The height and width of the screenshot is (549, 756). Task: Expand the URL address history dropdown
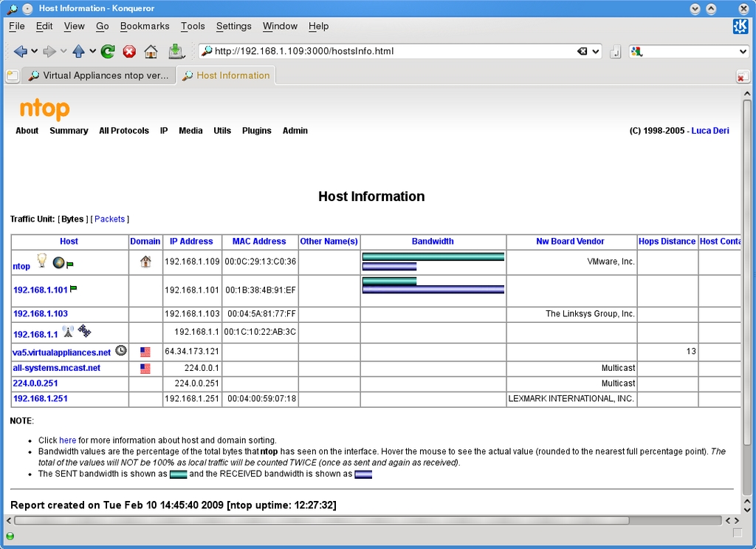597,51
